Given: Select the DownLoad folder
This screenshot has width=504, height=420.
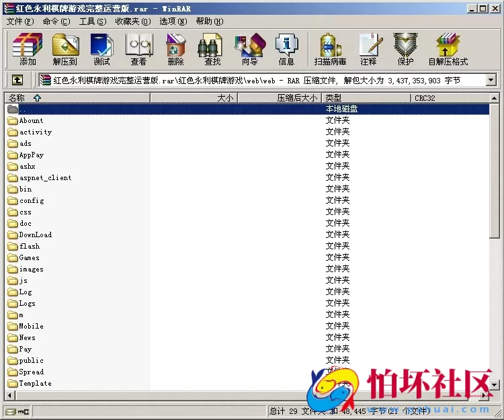Looking at the screenshot, I should pos(30,235).
